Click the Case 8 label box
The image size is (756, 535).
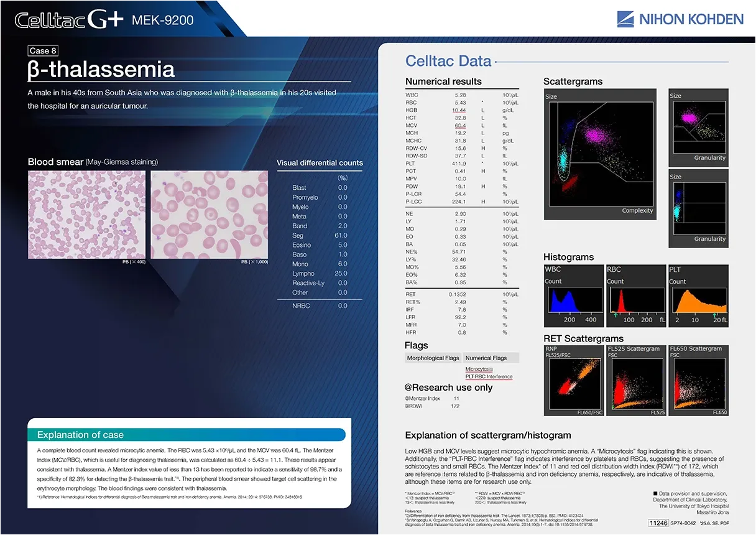coord(43,51)
